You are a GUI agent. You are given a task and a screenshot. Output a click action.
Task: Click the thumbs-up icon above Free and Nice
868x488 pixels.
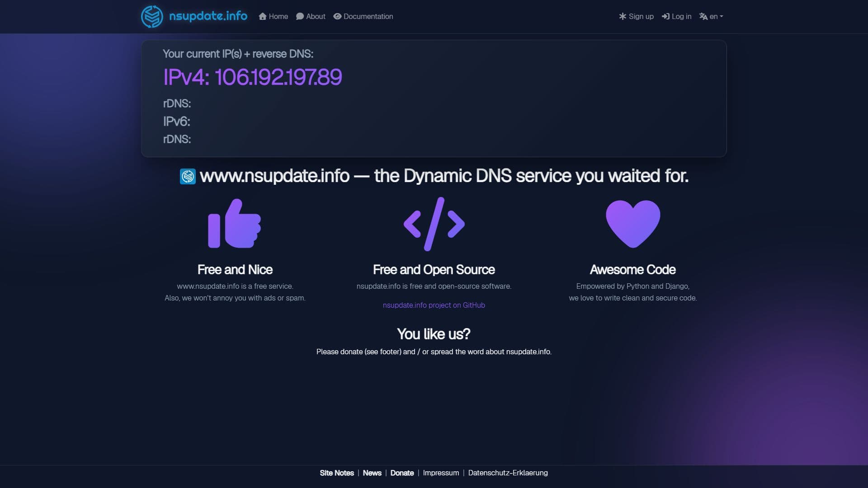tap(235, 224)
